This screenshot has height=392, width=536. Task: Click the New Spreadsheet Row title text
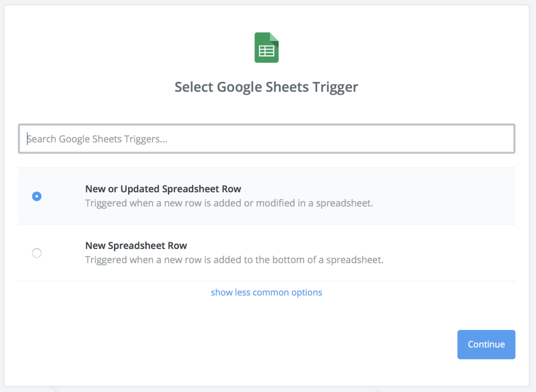point(136,245)
